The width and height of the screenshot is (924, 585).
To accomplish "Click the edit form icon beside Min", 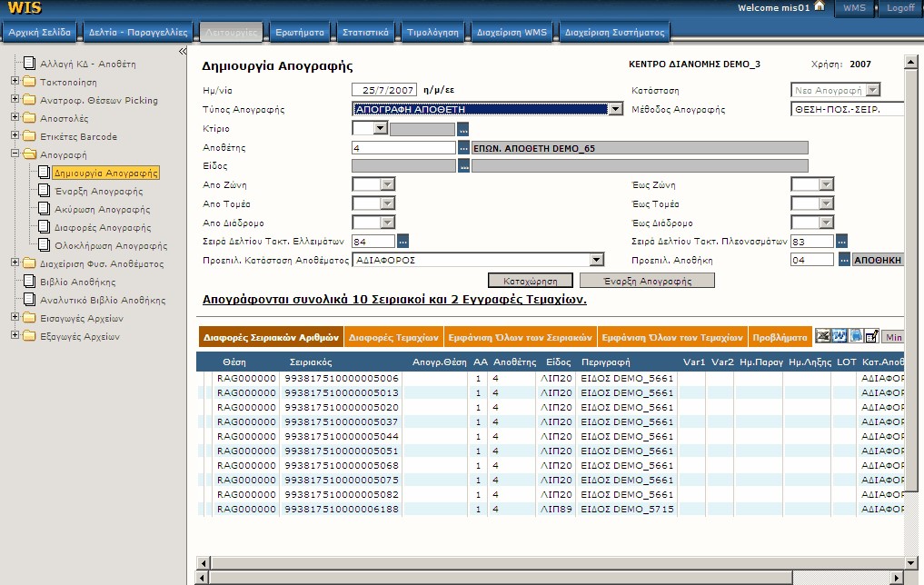I will pos(872,336).
